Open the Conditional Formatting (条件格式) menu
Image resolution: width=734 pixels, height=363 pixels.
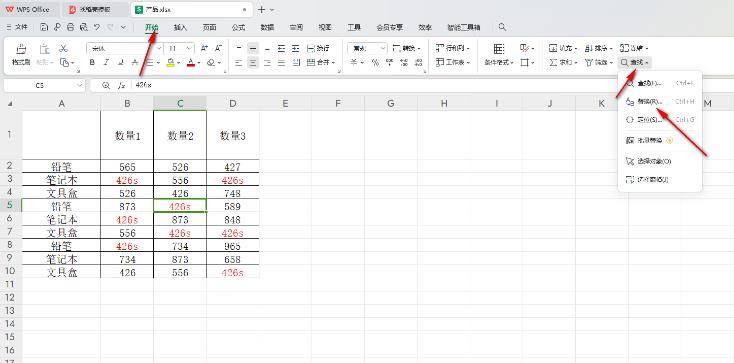(499, 62)
